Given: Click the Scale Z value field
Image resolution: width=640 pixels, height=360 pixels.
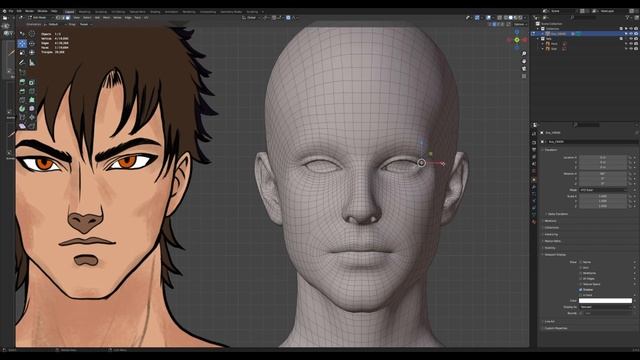Looking at the screenshot, I should click(x=603, y=206).
